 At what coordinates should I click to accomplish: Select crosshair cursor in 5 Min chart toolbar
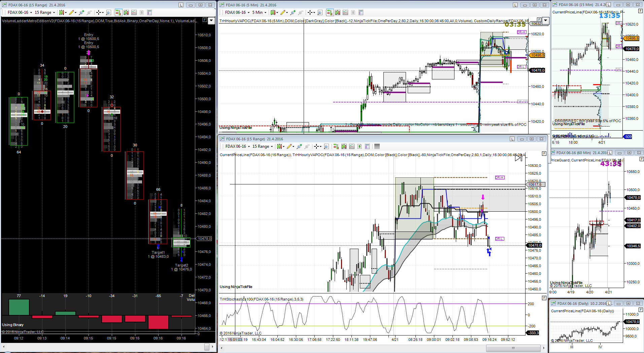pyautogui.click(x=311, y=12)
